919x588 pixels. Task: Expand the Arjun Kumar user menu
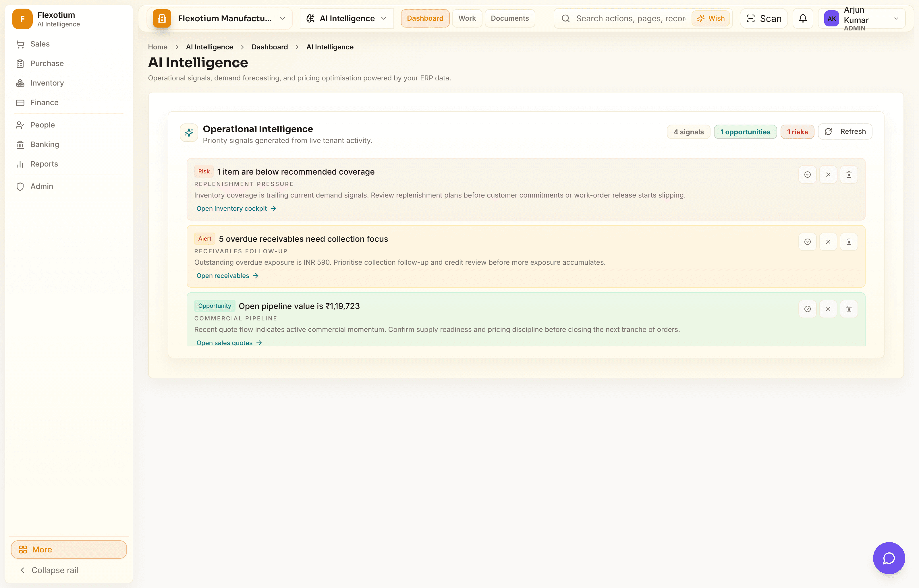coord(862,18)
